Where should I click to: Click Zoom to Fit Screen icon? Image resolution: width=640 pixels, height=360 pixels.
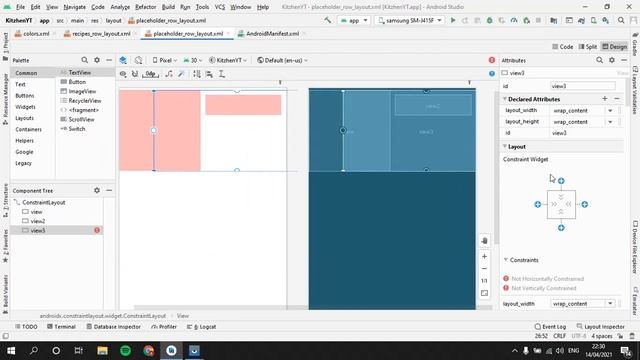coord(484,293)
